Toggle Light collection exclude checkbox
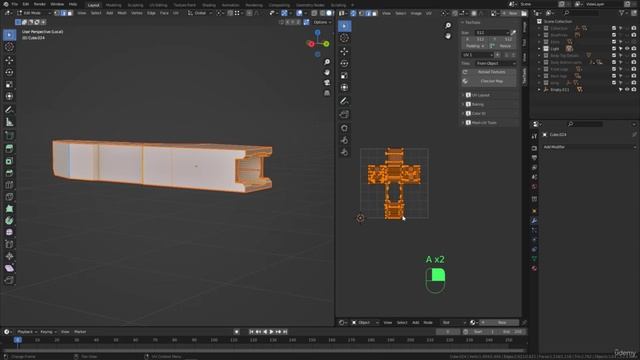Image resolution: width=640 pixels, height=360 pixels. [x=614, y=49]
